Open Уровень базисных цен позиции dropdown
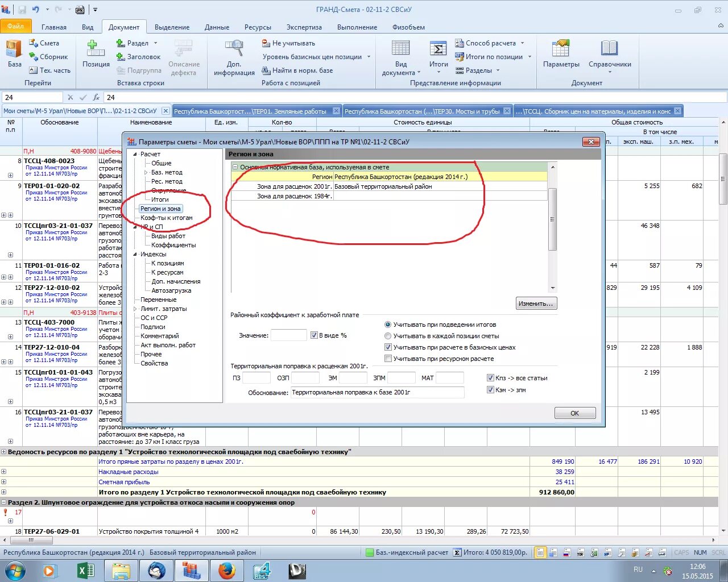The height and width of the screenshot is (582, 728). [316, 57]
